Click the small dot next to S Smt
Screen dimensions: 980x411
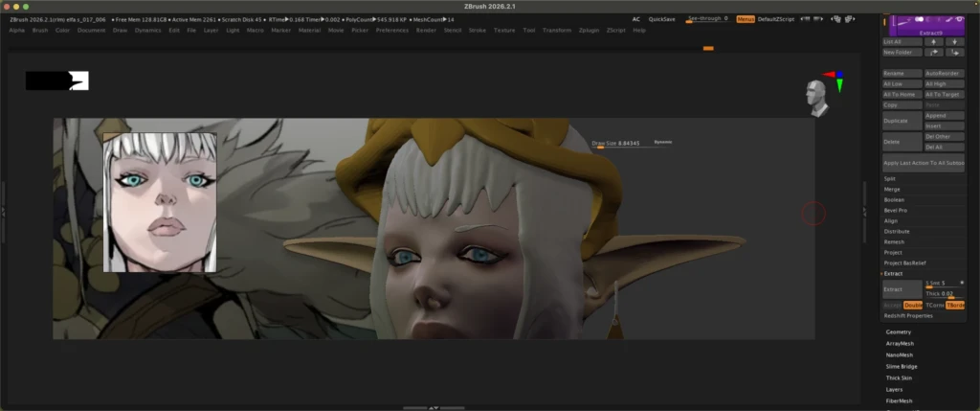pyautogui.click(x=962, y=283)
